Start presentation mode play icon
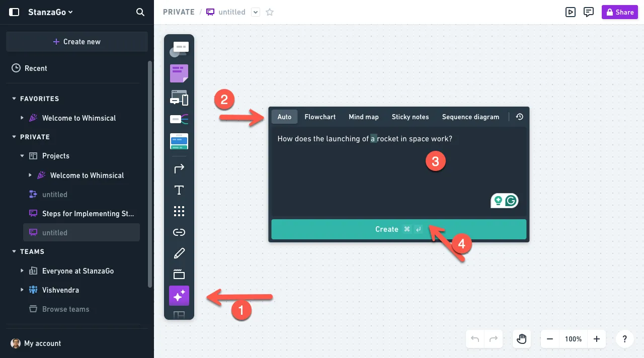 click(570, 12)
